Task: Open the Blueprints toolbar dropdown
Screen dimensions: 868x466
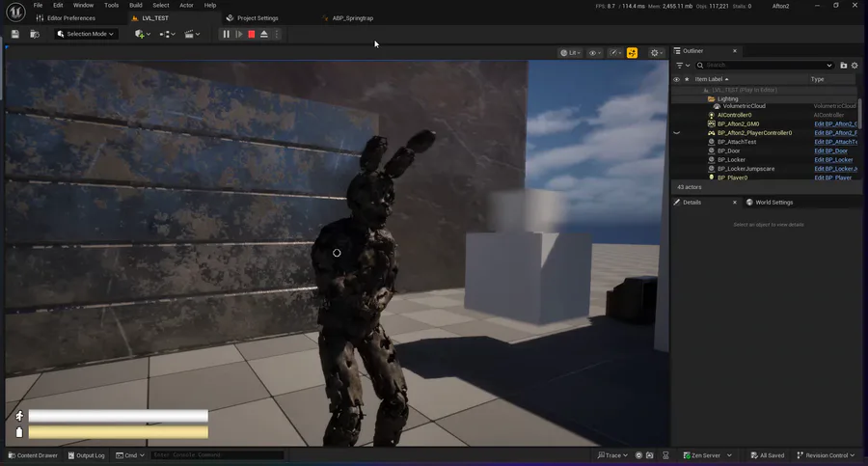Action: (x=167, y=35)
